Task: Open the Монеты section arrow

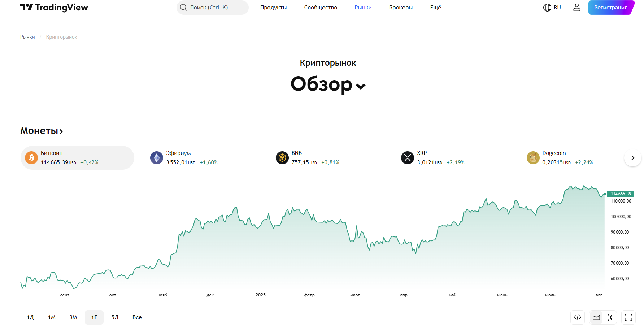Action: coord(61,131)
